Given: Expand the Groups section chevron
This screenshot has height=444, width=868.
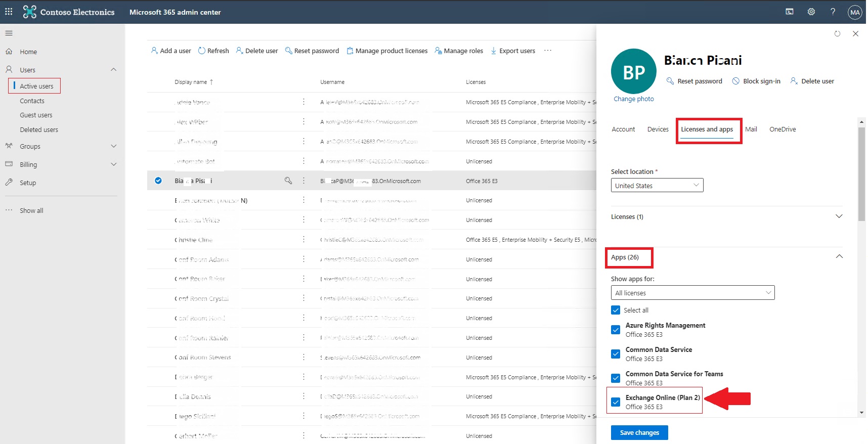Looking at the screenshot, I should (114, 146).
